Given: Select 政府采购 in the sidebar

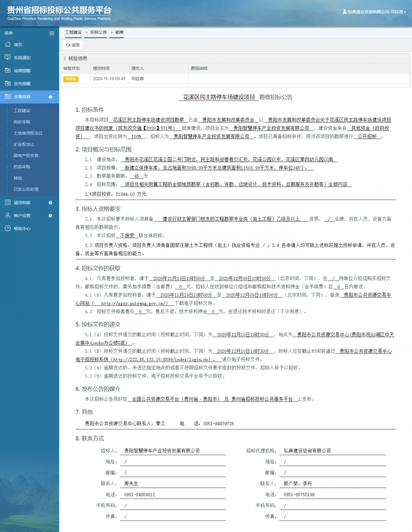Looking at the screenshot, I should pyautogui.click(x=23, y=122).
